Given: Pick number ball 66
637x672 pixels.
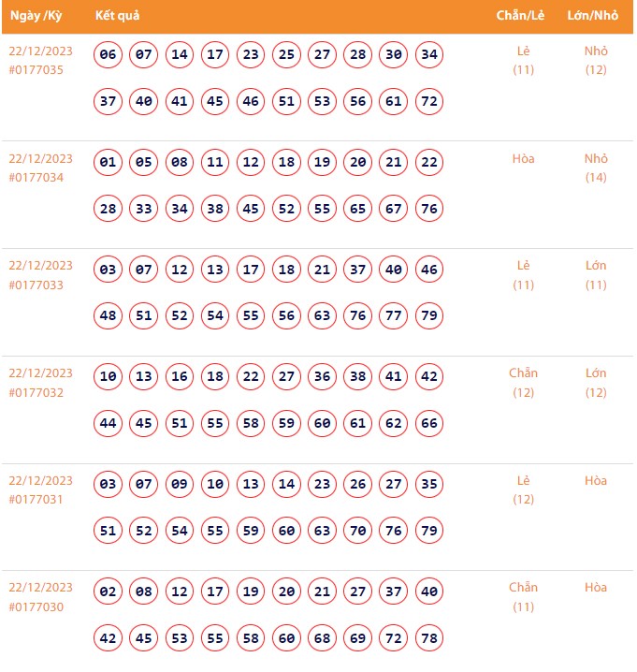Looking at the screenshot, I should pyautogui.click(x=429, y=424).
